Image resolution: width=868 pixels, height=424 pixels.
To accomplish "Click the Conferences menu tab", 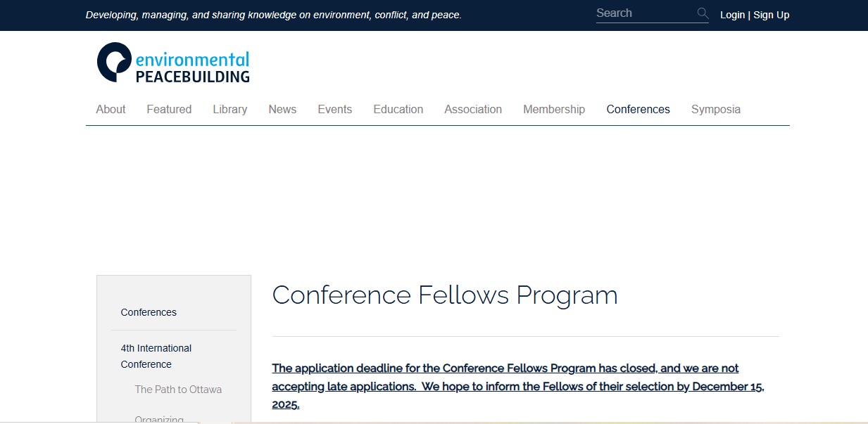I will [x=638, y=109].
